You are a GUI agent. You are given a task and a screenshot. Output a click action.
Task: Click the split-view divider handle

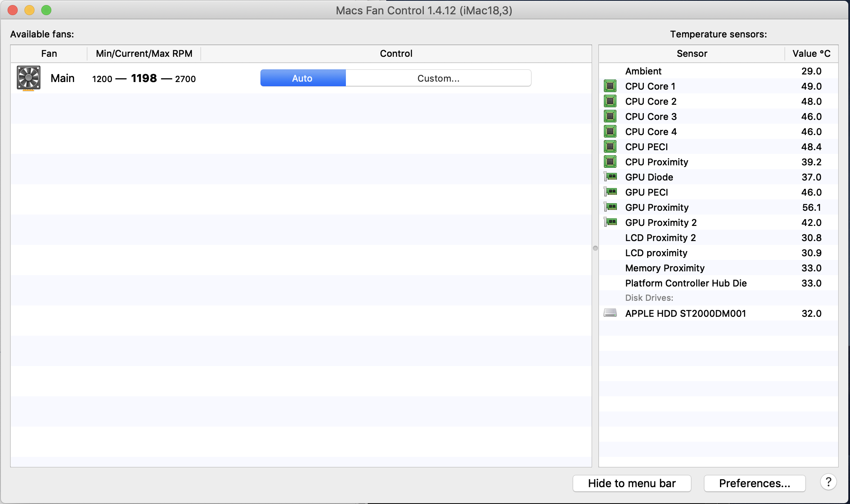click(x=595, y=248)
